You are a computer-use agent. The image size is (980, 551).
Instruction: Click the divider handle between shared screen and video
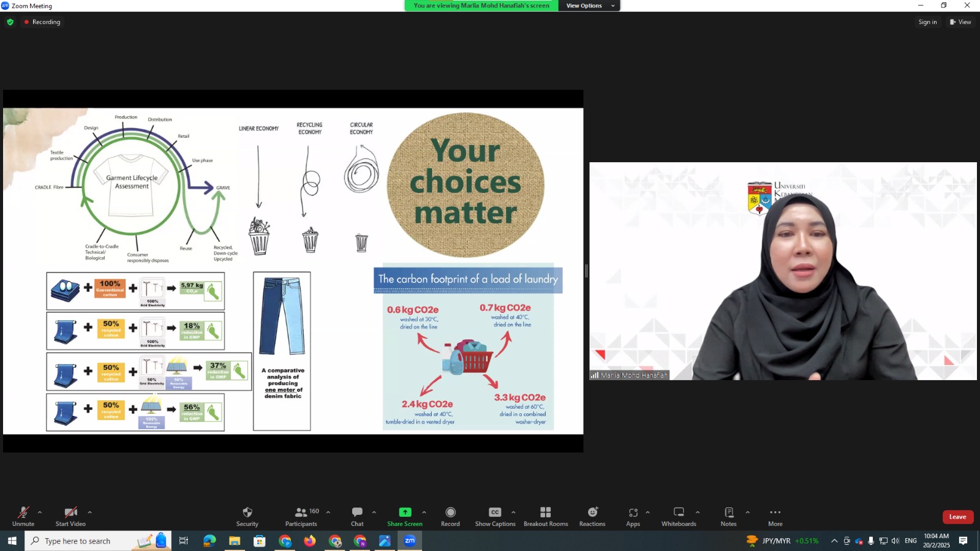[586, 271]
